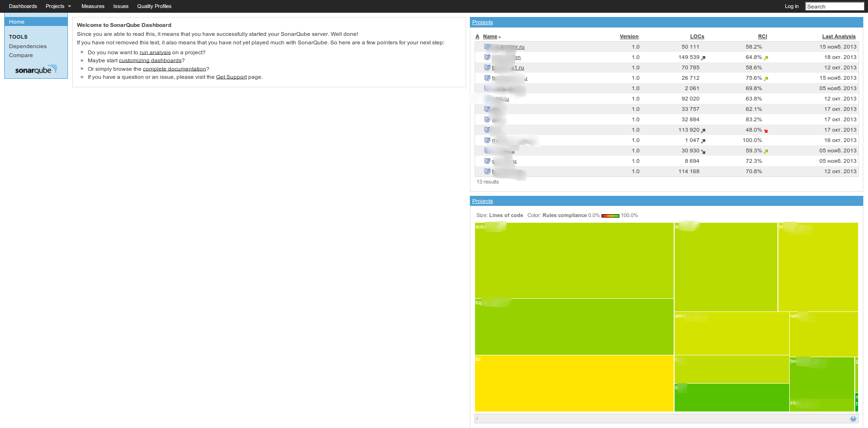
Task: Focus the Search field in top bar
Action: [835, 7]
